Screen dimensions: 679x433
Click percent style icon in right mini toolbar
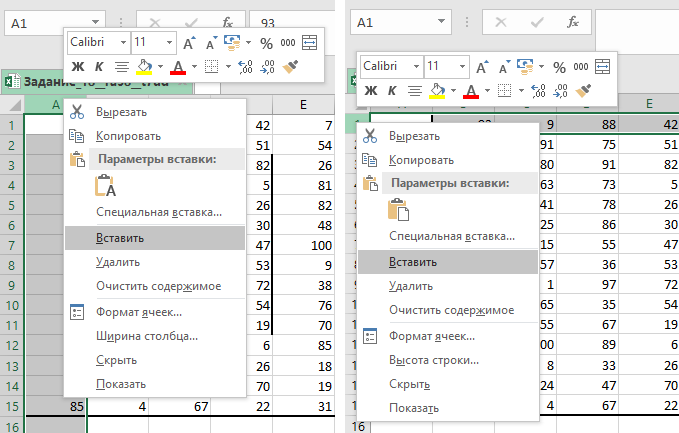[x=559, y=67]
